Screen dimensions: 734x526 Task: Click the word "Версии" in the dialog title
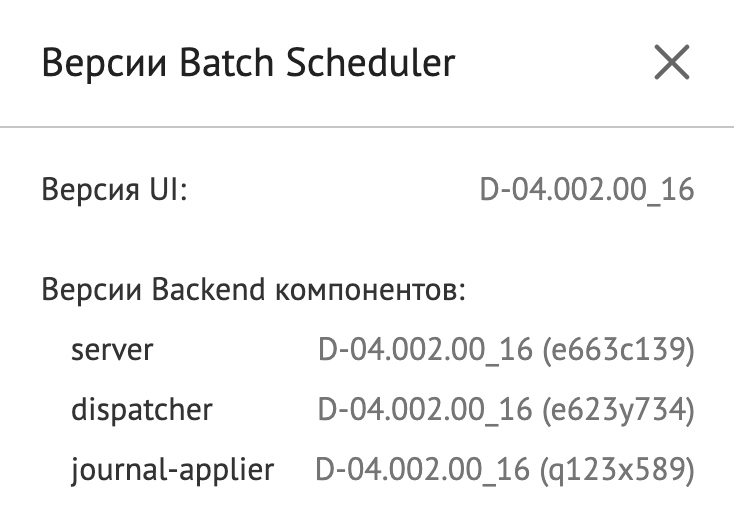(x=94, y=64)
